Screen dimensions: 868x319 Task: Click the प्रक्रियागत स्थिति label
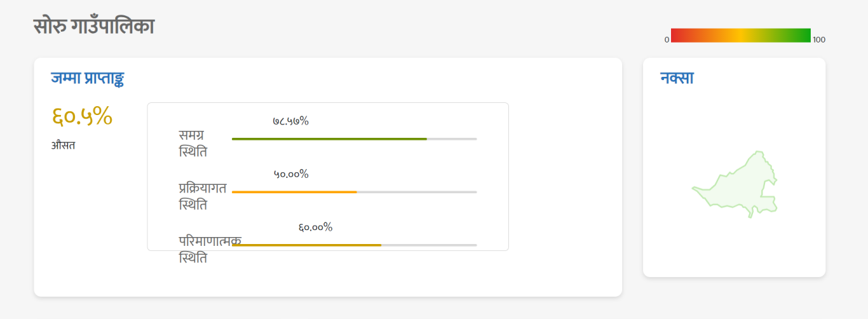click(x=202, y=196)
